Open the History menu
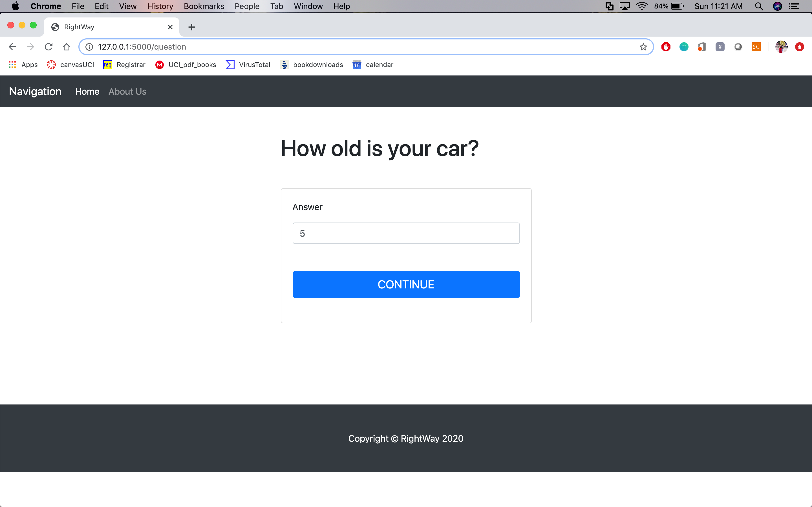 160,6
